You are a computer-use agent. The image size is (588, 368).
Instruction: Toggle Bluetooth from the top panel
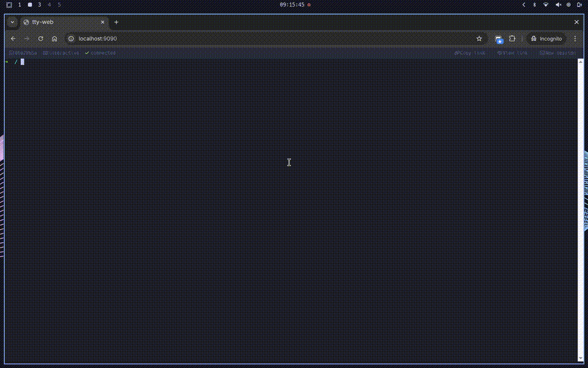pos(533,4)
